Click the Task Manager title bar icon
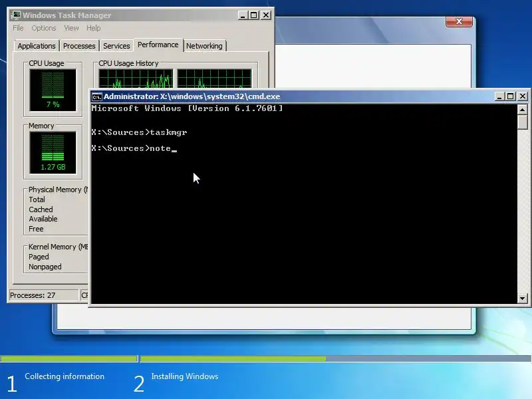This screenshot has width=532, height=399. [x=15, y=15]
